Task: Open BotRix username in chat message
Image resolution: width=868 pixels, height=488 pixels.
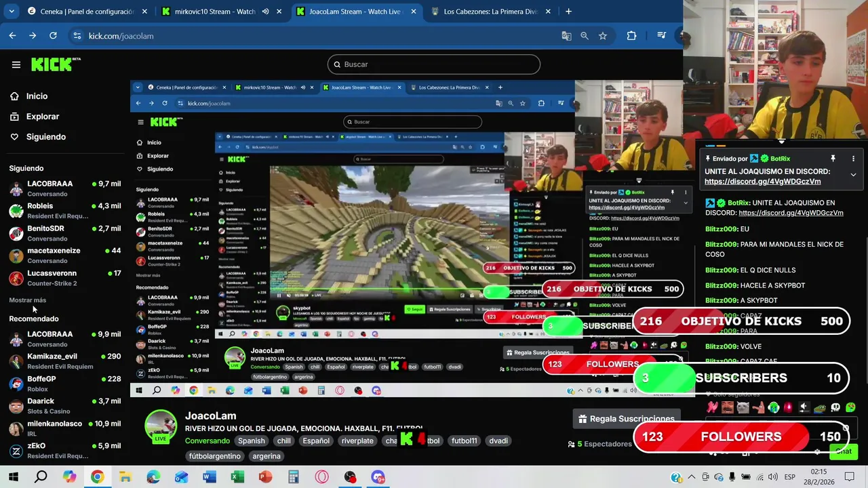Action: coord(738,203)
